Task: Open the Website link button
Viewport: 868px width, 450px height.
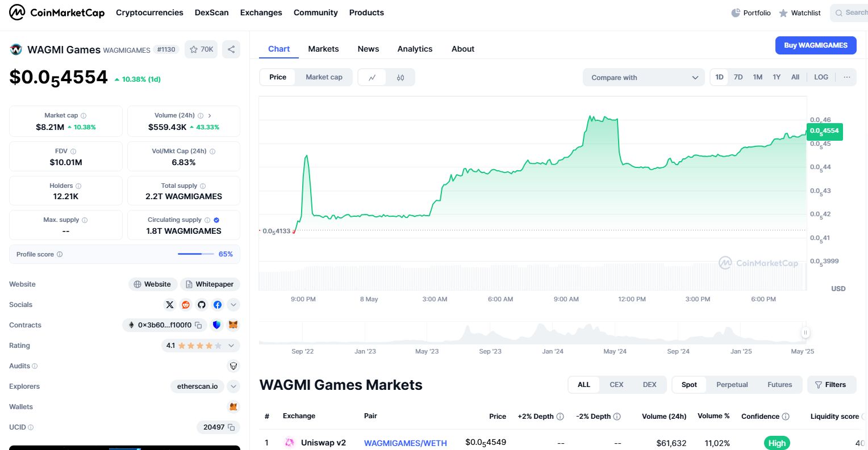Action: tap(152, 284)
